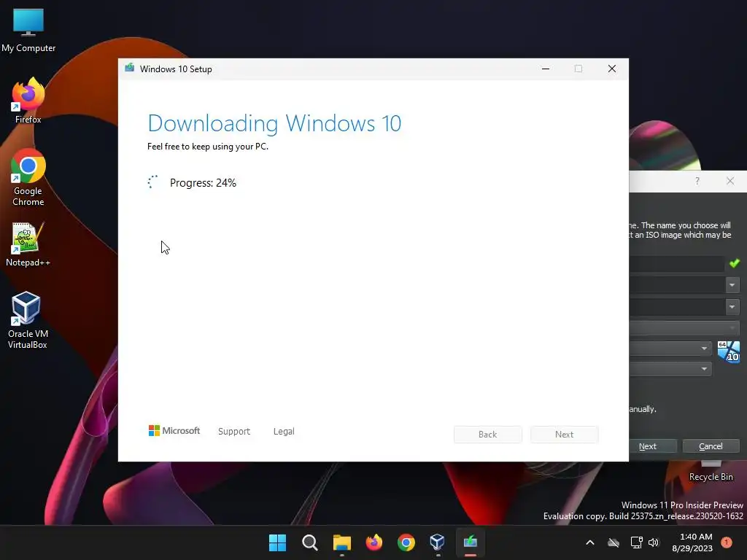Open second dropdown arrow in VirtualBox dialog
Image resolution: width=747 pixels, height=560 pixels.
click(x=732, y=306)
